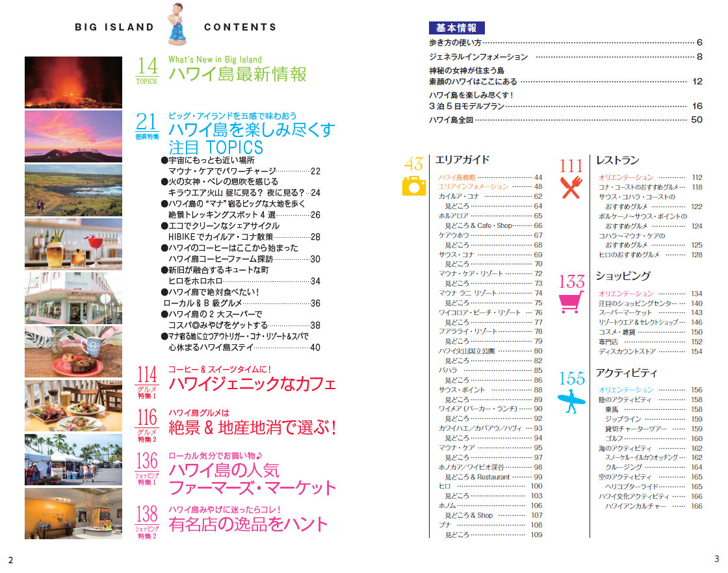Click コスパ◎みやげをゲットする line

244,325
